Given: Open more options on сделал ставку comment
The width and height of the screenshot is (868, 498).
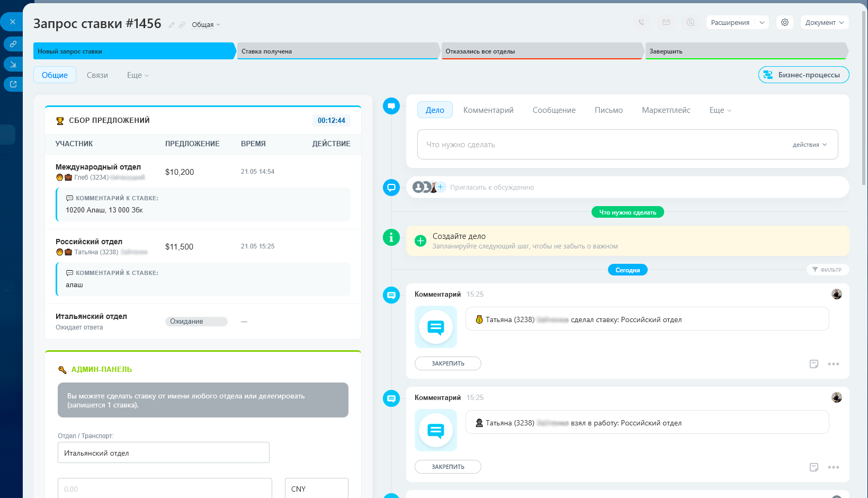Looking at the screenshot, I should click(834, 364).
